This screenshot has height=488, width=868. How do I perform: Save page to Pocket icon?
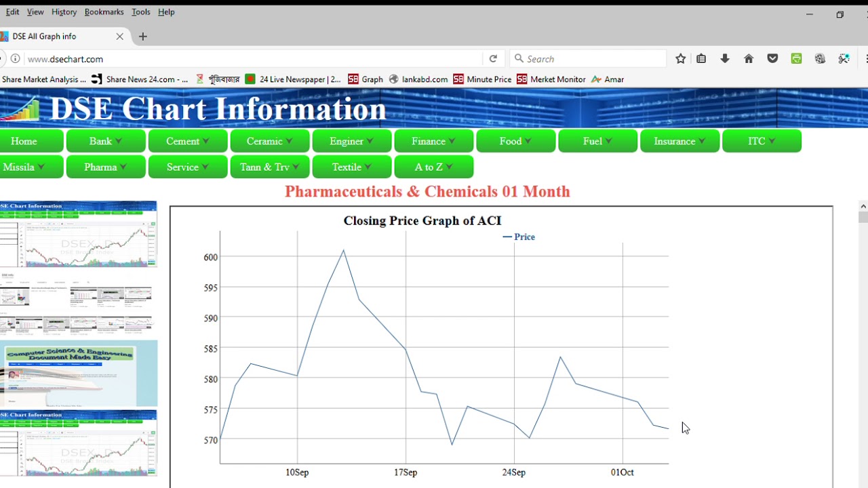[772, 59]
